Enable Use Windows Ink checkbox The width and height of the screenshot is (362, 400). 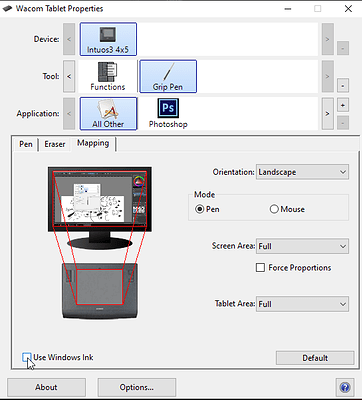pos(27,357)
